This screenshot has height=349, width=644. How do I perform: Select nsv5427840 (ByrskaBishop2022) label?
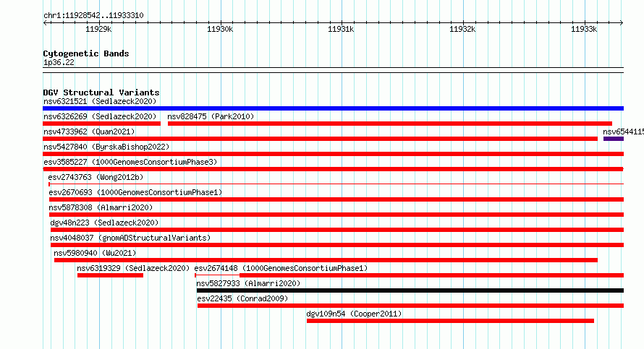coord(106,147)
